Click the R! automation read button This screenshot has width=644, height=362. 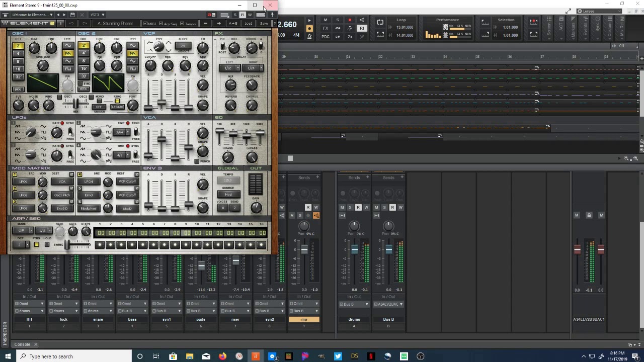362,28
